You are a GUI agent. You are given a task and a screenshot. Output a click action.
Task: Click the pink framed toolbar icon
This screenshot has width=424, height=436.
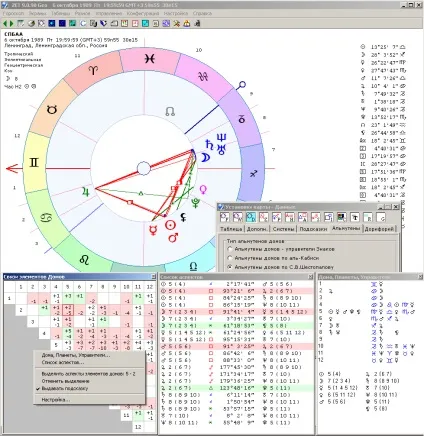point(135,23)
